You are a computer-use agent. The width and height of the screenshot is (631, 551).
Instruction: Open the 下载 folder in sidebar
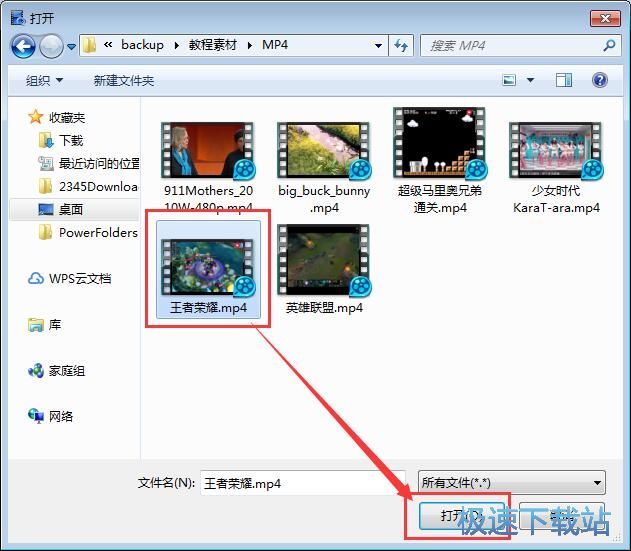(x=61, y=140)
